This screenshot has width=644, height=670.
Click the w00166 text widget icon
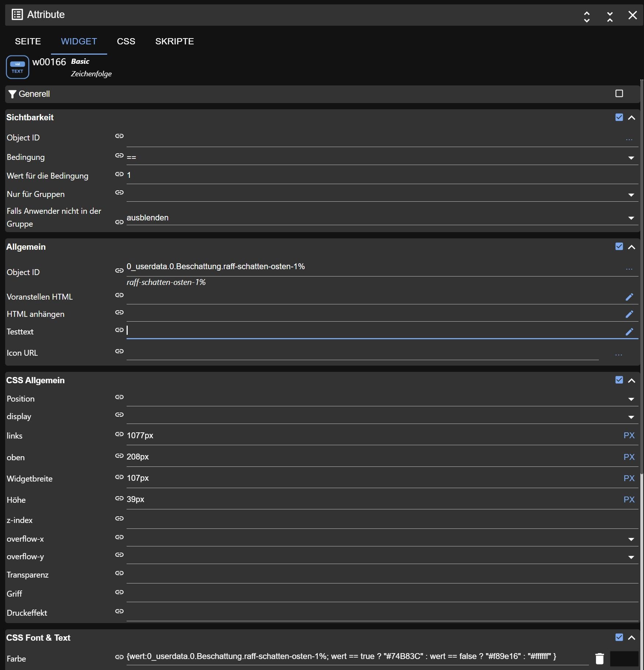pyautogui.click(x=18, y=67)
